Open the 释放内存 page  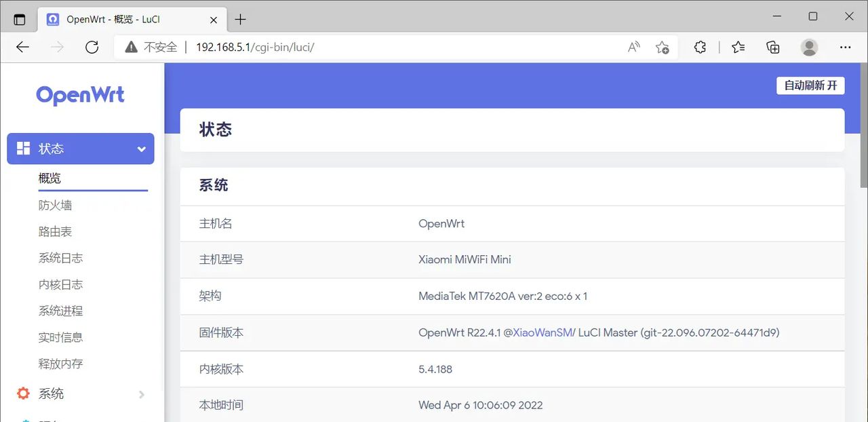(60, 364)
